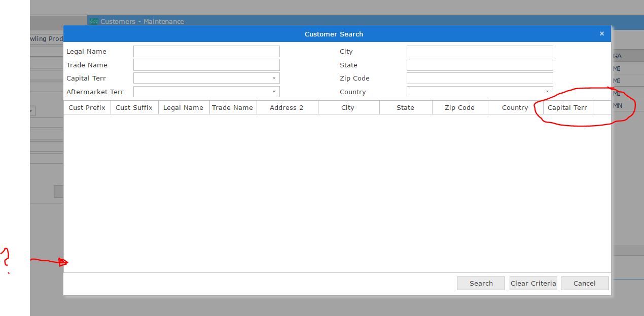Click the Customer Search title text
The height and width of the screenshot is (316, 644).
(334, 34)
